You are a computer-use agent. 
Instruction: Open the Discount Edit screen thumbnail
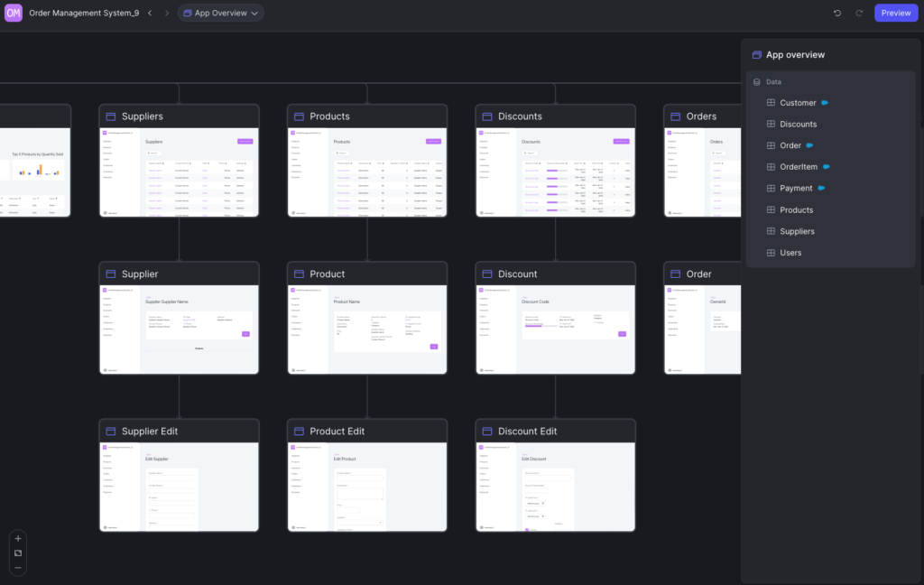555,478
